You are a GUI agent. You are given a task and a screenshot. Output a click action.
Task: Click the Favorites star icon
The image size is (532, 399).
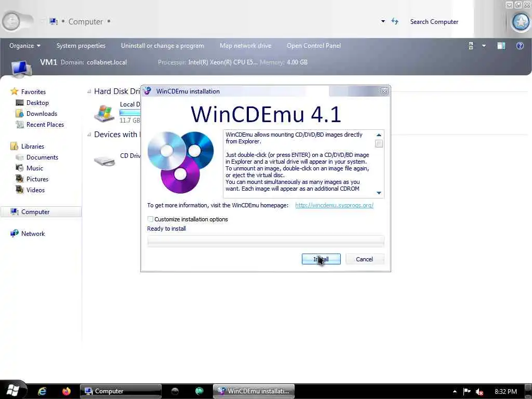(14, 91)
